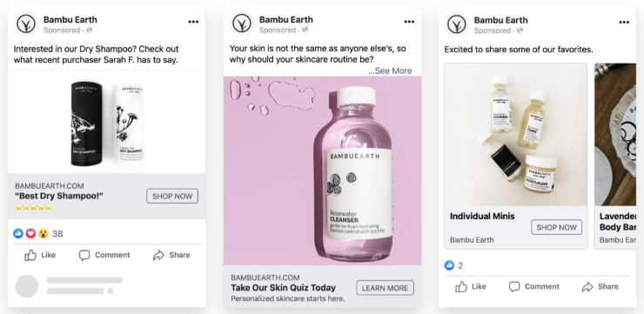
Task: Like the carousel favorites ad
Action: [x=470, y=286]
